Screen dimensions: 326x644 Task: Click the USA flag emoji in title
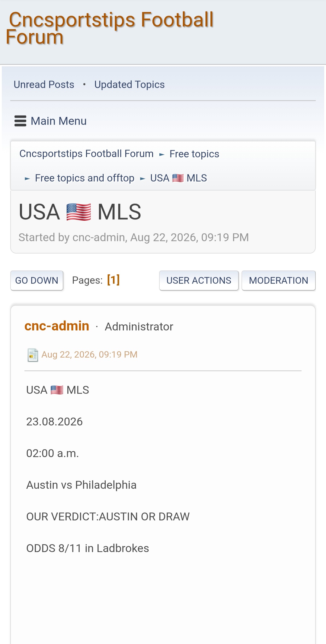point(78,212)
